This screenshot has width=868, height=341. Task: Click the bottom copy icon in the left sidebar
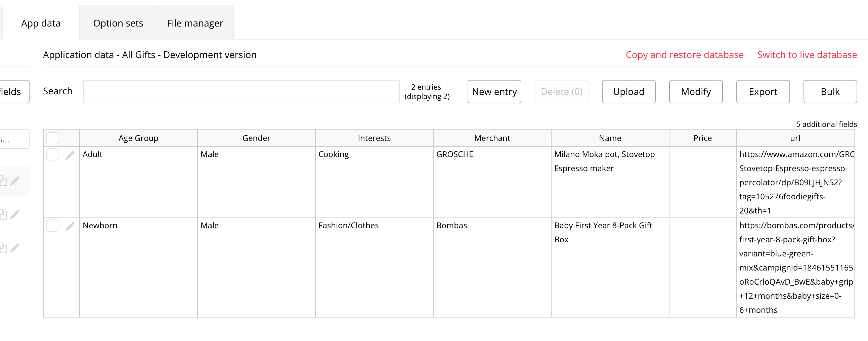coord(3,248)
